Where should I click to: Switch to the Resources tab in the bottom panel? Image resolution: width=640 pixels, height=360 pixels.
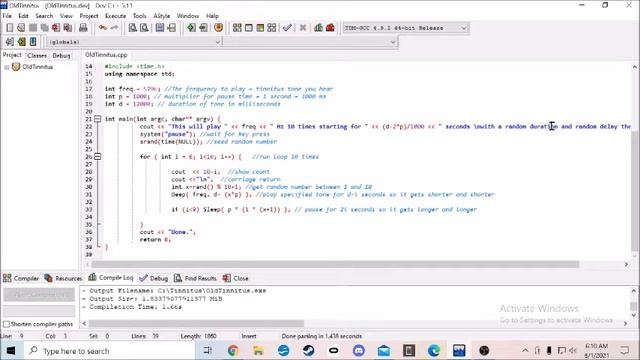[63, 278]
